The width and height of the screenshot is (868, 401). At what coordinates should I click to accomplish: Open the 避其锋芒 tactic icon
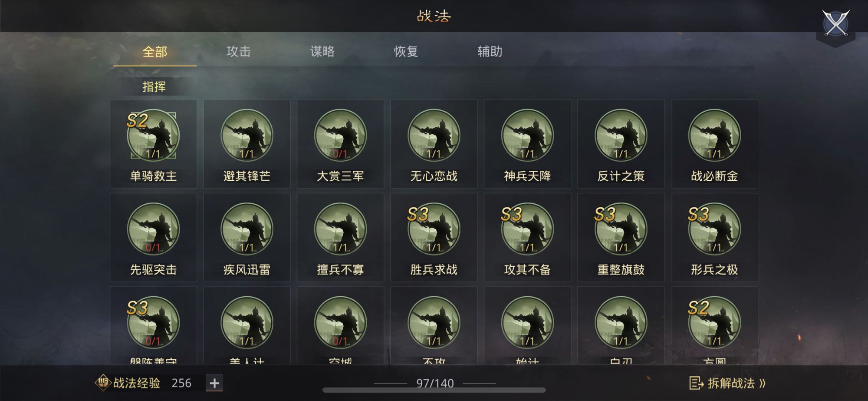pyautogui.click(x=247, y=135)
